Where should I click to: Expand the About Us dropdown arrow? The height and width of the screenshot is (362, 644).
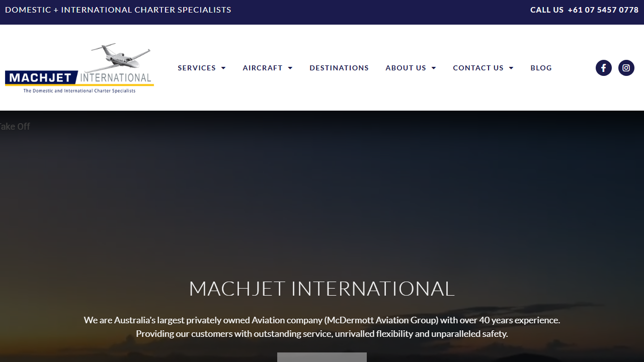pyautogui.click(x=434, y=68)
